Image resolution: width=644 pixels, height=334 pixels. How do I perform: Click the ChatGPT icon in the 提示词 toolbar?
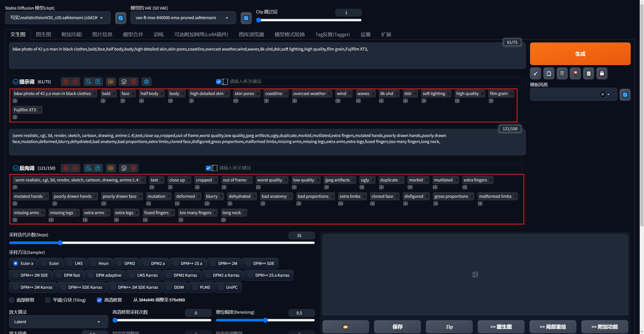coord(146,82)
